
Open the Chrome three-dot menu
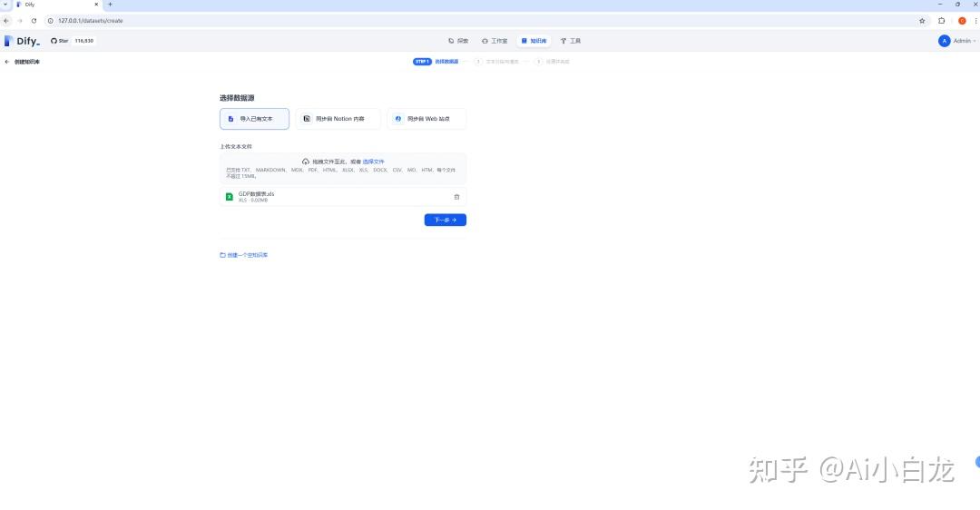pyautogui.click(x=975, y=20)
